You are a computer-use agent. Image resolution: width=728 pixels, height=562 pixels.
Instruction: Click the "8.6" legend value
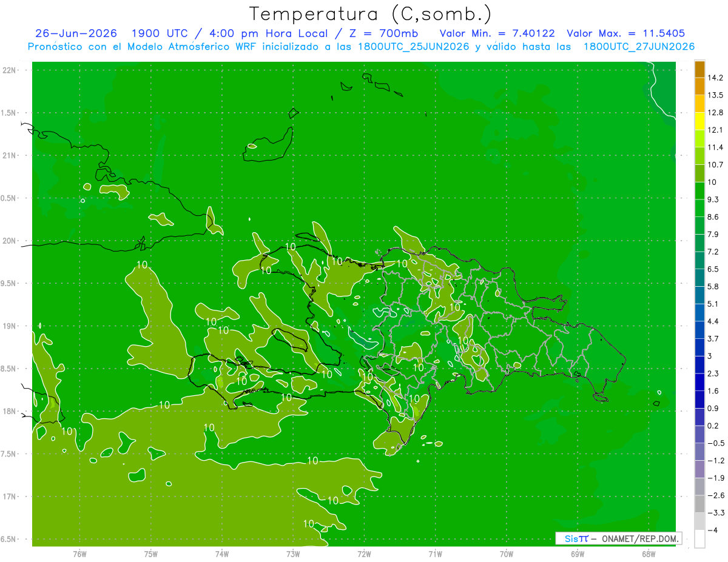pyautogui.click(x=714, y=217)
